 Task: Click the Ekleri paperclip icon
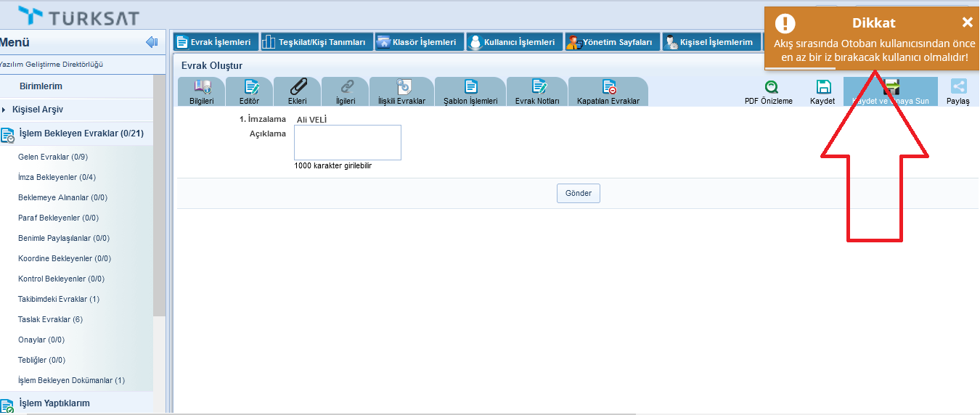298,88
